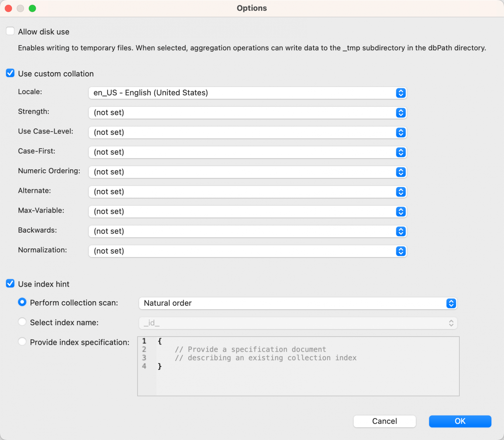Open the Locale dropdown
Screen dimensions: 504x440
click(247, 93)
